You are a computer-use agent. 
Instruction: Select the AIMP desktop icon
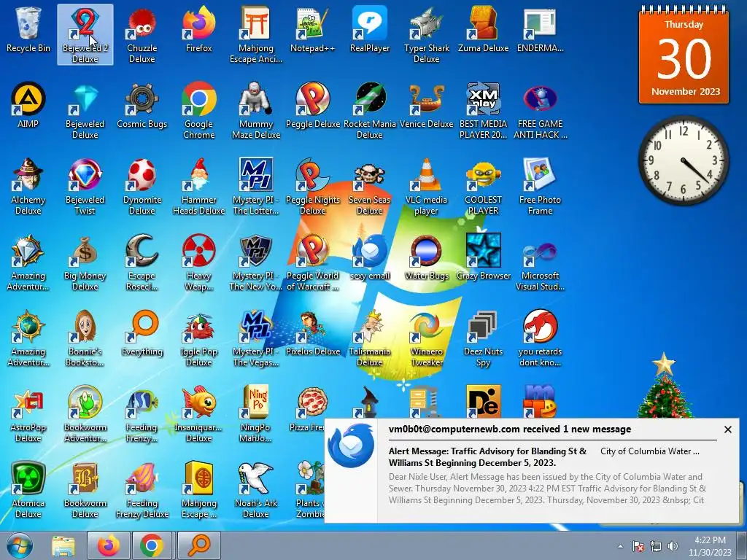tap(28, 106)
